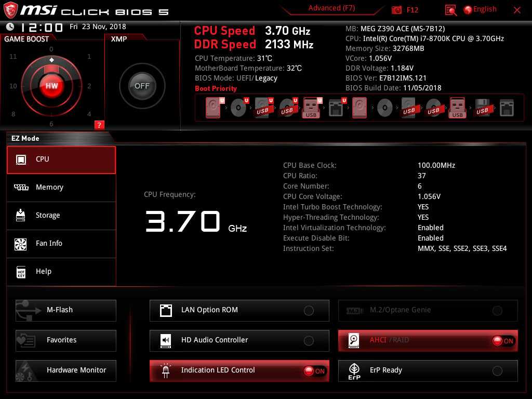The image size is (532, 399).
Task: Click the clock icon beside the time
Action: tap(10, 26)
